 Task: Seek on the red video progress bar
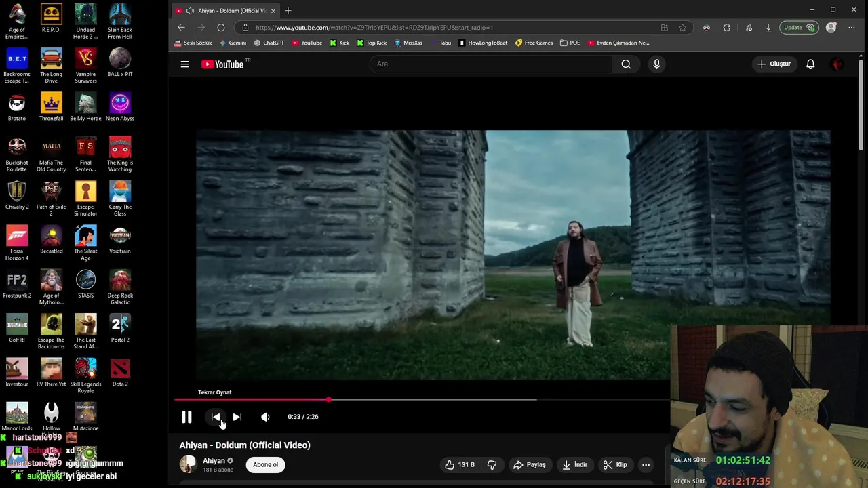click(420, 399)
